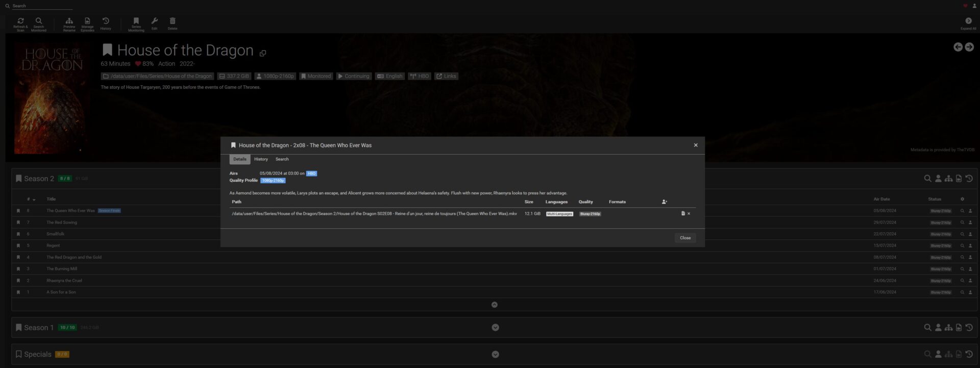Click The Red Sowing episode title
Viewport: 980px width, 368px height.
(x=62, y=223)
